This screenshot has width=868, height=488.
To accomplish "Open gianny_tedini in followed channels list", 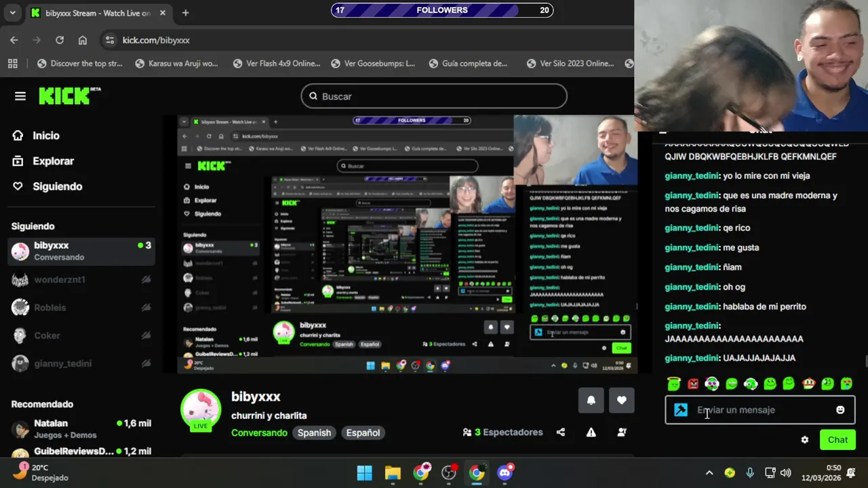I will click(81, 363).
